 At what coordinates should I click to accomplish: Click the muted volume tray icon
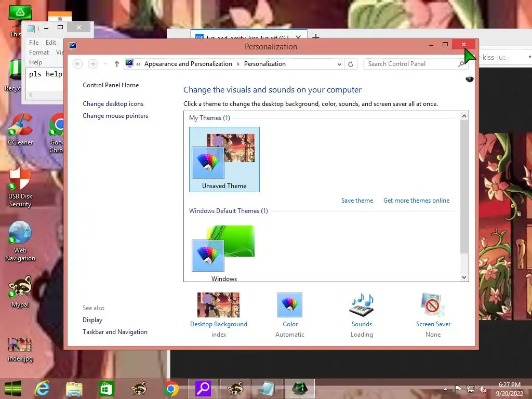[x=483, y=389]
